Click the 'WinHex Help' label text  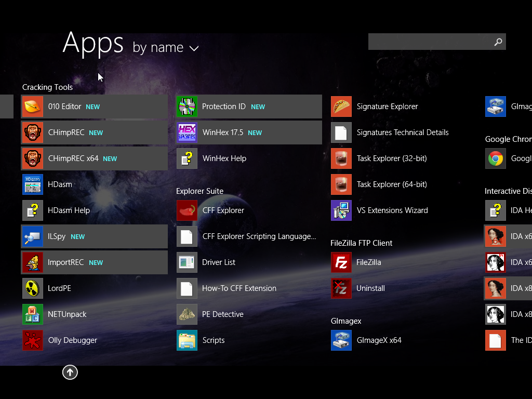[x=224, y=158]
